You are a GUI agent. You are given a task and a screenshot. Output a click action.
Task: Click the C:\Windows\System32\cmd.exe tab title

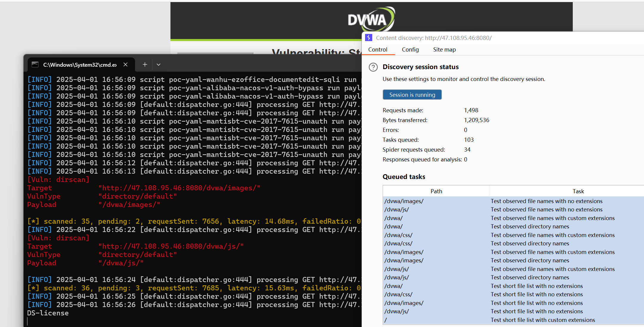pos(80,65)
